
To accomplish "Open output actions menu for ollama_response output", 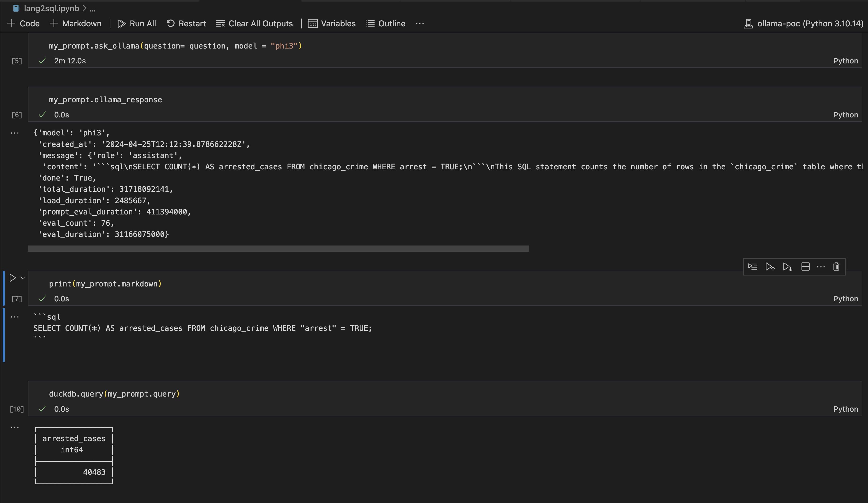I will coord(14,133).
